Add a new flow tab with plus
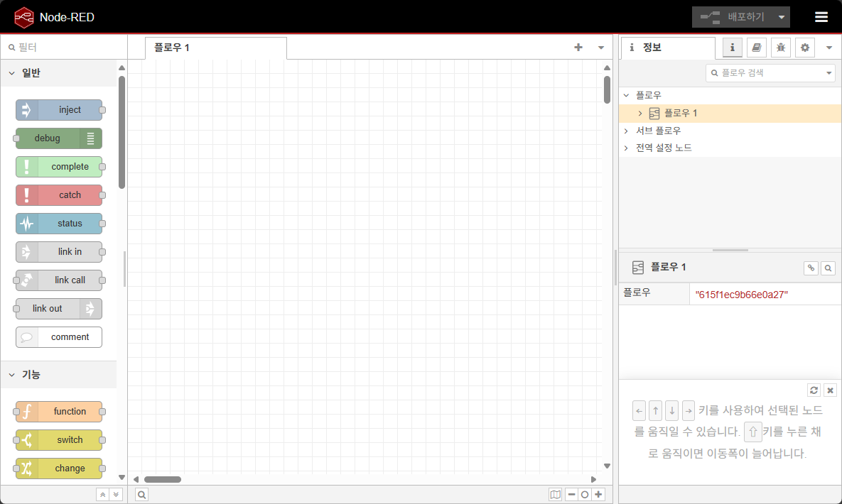Screen dimensions: 842x504 (578, 48)
